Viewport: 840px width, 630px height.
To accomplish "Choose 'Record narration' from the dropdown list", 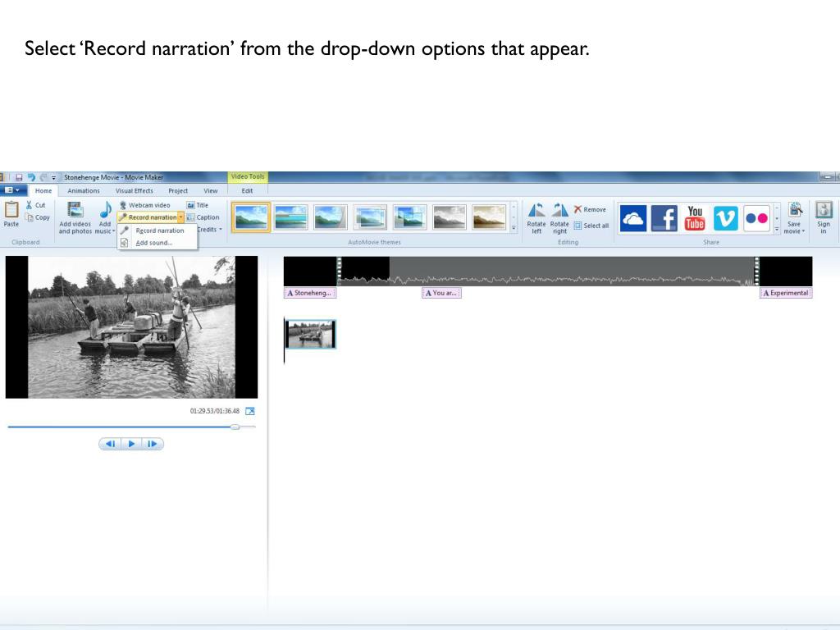I will click(x=157, y=231).
